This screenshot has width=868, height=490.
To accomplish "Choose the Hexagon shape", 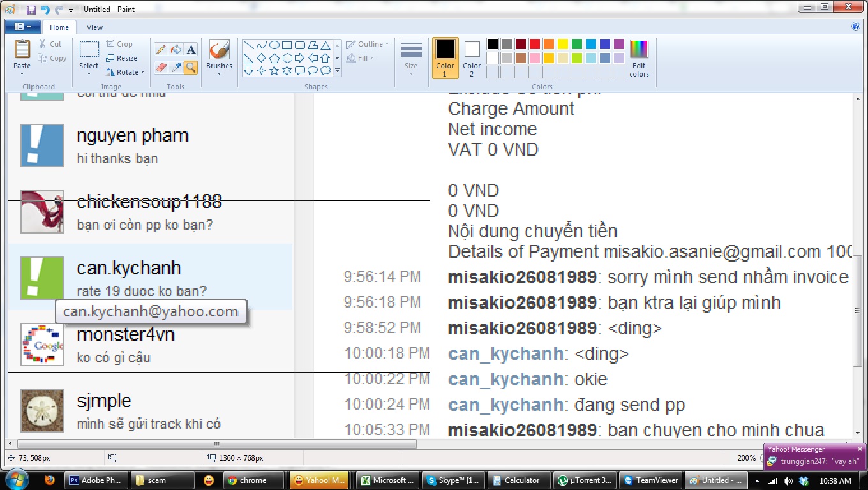I will [287, 58].
